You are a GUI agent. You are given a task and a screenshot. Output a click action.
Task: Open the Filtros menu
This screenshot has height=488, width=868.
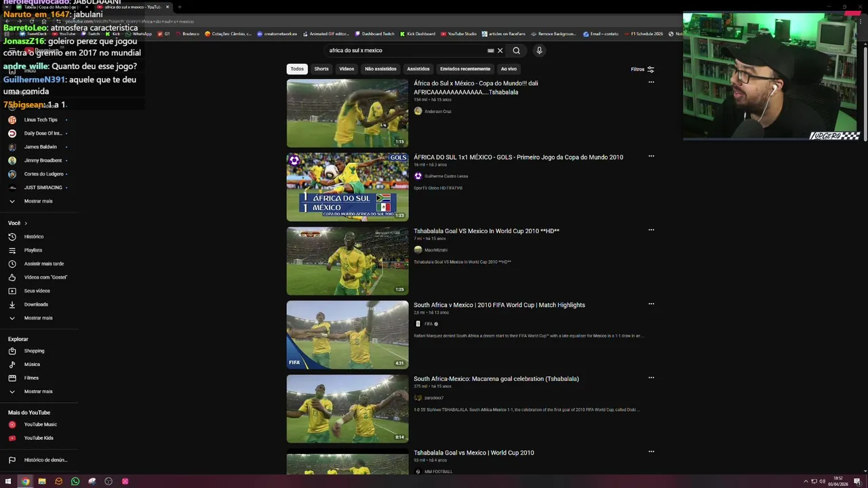pos(642,69)
